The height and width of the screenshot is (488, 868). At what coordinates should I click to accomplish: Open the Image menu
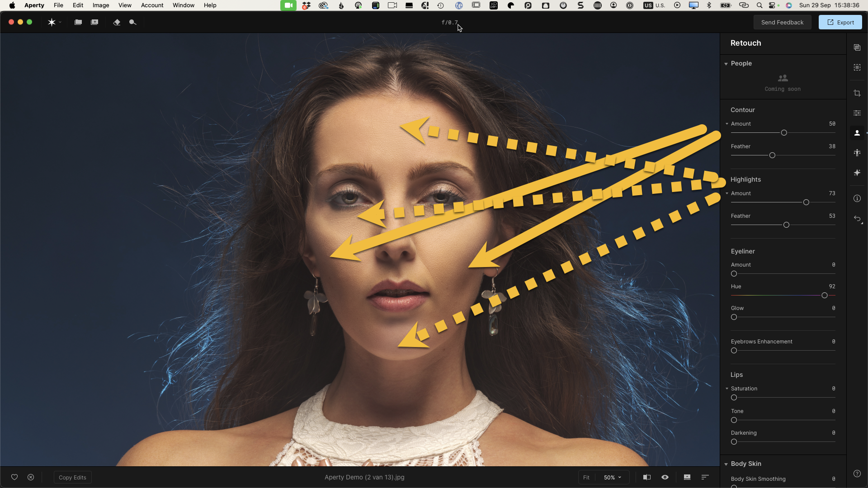pyautogui.click(x=101, y=5)
